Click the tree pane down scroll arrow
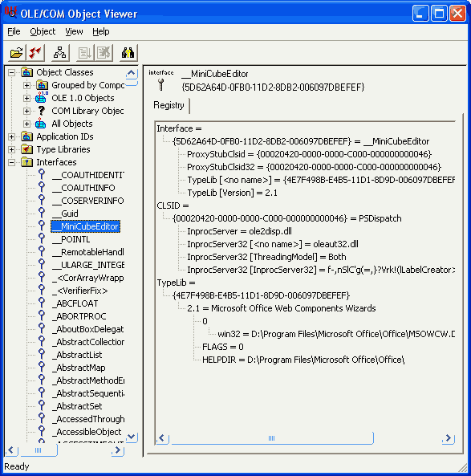 tap(132, 437)
